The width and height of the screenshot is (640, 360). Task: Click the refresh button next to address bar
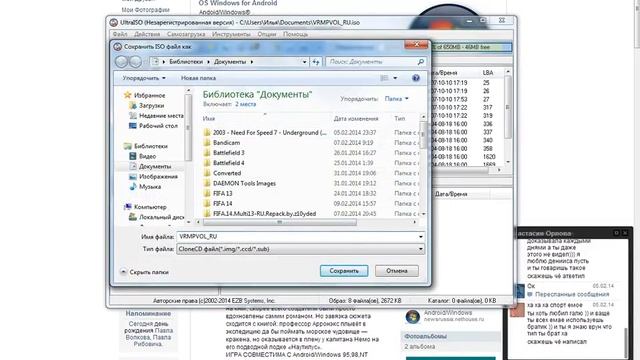point(316,62)
